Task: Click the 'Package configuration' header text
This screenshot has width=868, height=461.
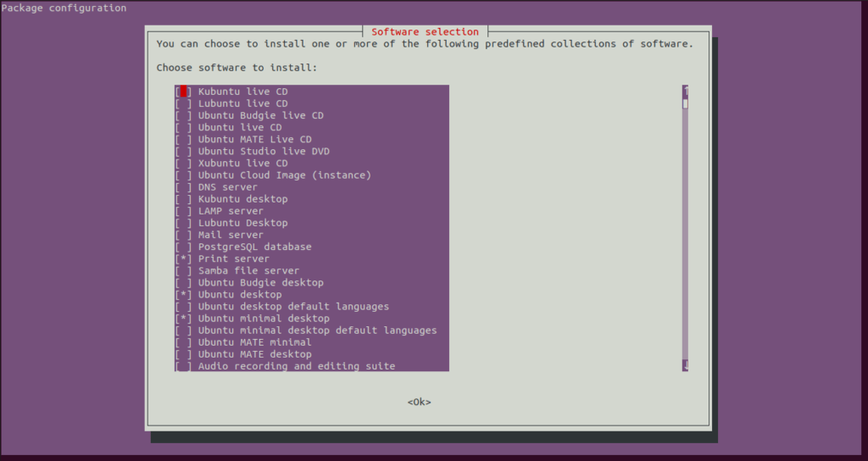Action: [x=64, y=8]
